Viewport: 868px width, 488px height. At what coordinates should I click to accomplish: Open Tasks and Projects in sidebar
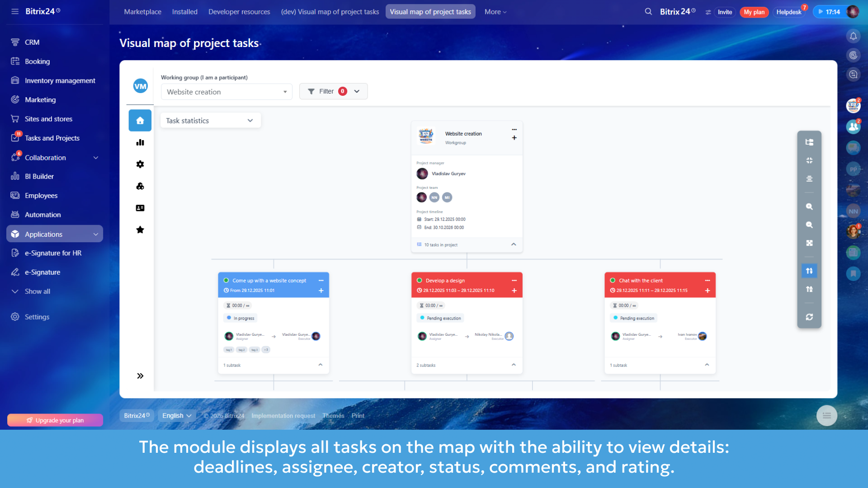coord(52,138)
